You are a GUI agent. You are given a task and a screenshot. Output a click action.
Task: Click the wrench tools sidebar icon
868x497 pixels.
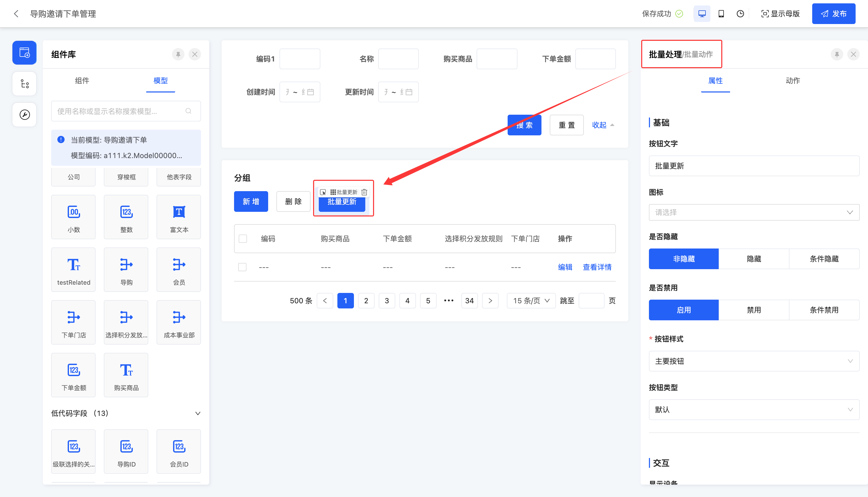point(25,115)
